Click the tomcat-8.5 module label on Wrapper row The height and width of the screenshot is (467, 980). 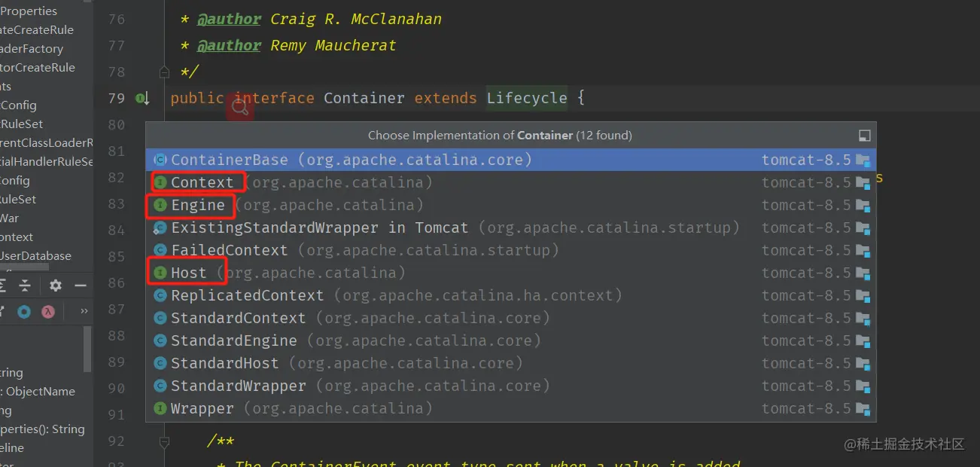(x=806, y=408)
